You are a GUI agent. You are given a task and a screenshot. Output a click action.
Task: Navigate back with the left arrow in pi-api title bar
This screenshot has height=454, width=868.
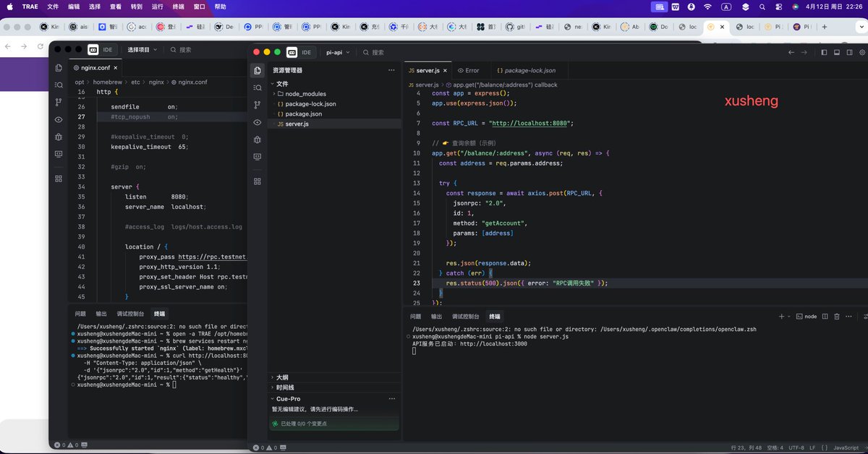[791, 52]
